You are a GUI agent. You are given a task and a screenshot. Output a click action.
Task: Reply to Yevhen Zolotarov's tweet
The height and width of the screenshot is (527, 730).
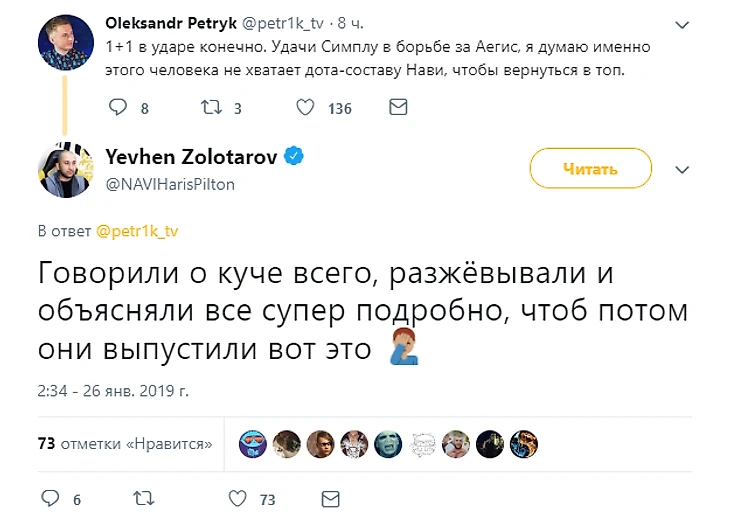point(50,498)
